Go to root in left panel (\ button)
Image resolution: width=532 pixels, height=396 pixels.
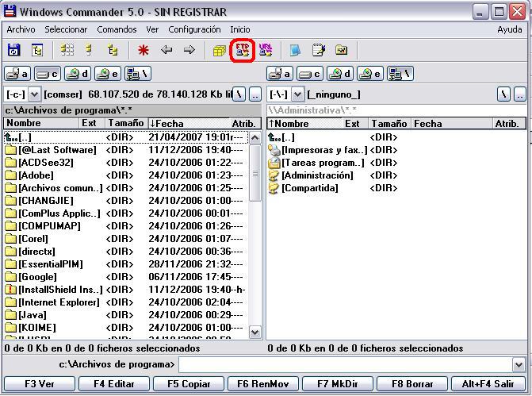[x=239, y=94]
